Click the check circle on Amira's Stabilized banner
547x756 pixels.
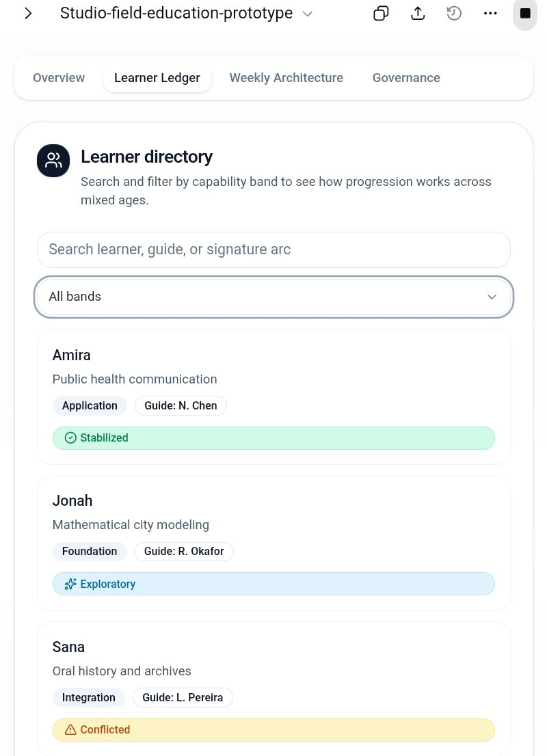70,437
